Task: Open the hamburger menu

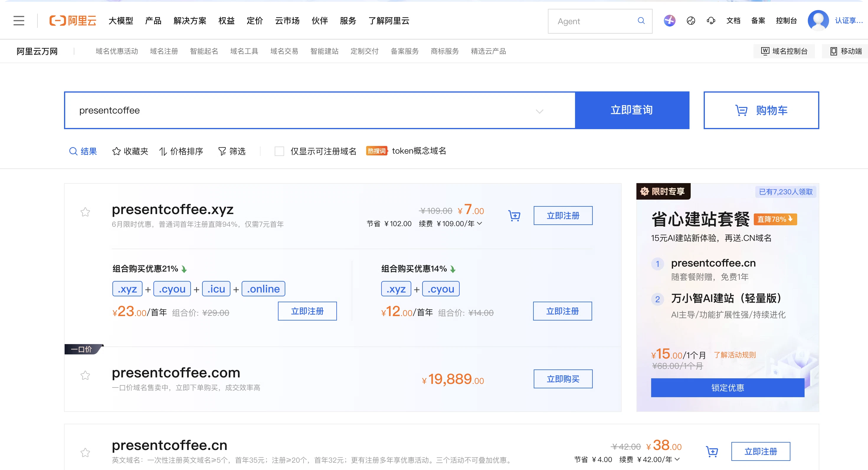Action: 19,21
